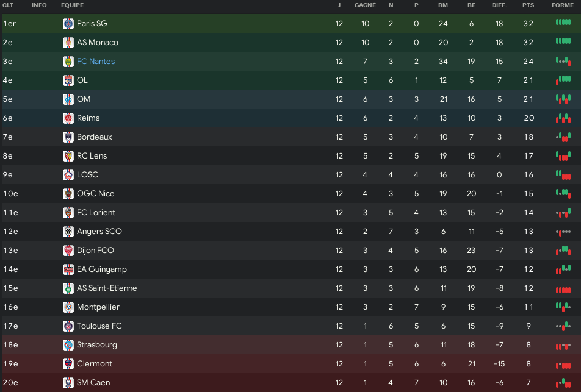Open the FC Nantes team link

click(96, 62)
